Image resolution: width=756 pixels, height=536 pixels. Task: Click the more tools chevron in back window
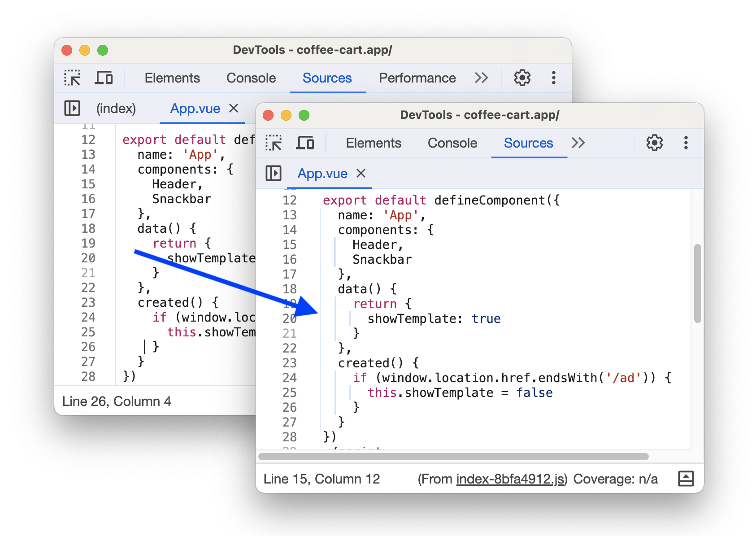coord(481,78)
